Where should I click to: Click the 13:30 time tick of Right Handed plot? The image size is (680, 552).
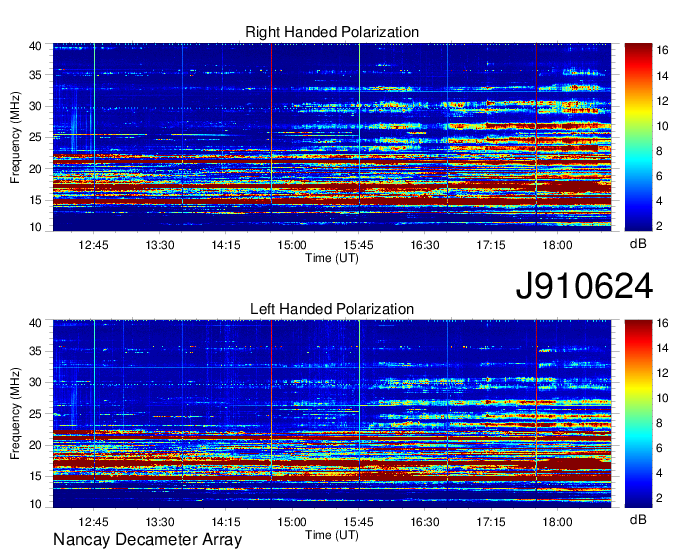point(160,245)
